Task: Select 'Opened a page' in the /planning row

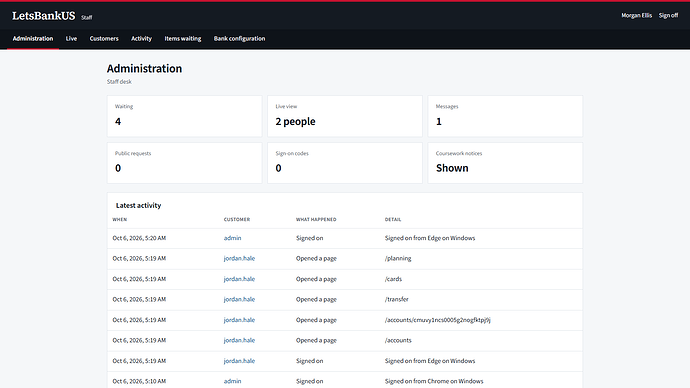Action: tap(316, 258)
